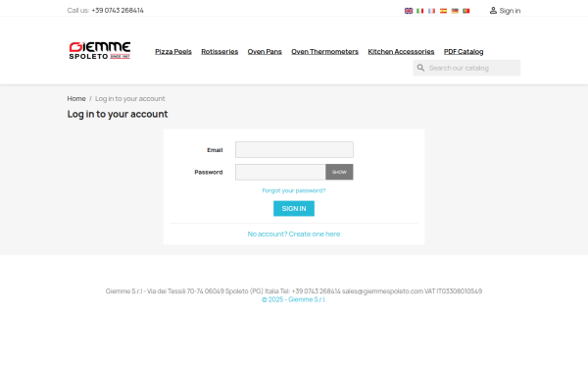Click 'Log in to your account' breadcrumb text
This screenshot has width=588, height=368.
coord(129,99)
